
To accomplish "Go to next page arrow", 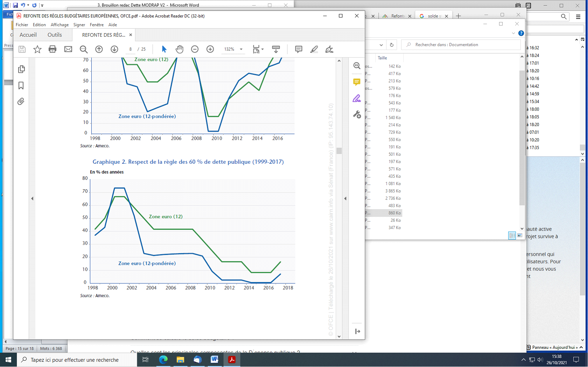I will 114,49.
